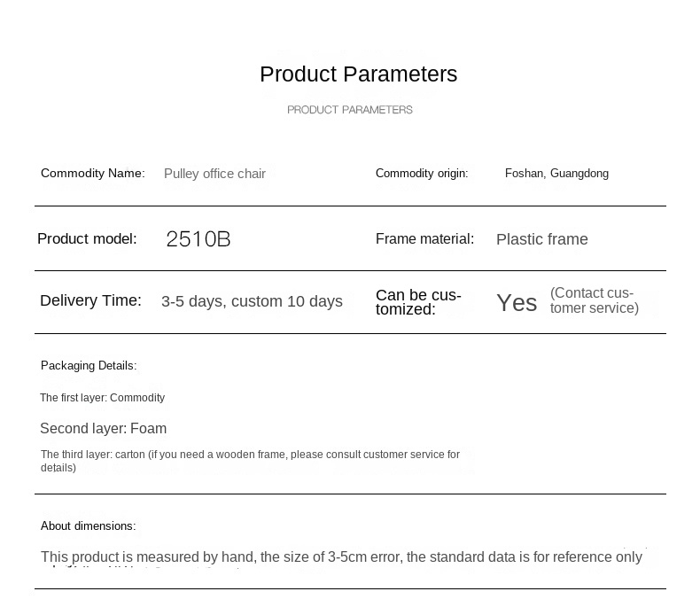Select the 2510B model number
The height and width of the screenshot is (607, 700).
[x=198, y=238]
